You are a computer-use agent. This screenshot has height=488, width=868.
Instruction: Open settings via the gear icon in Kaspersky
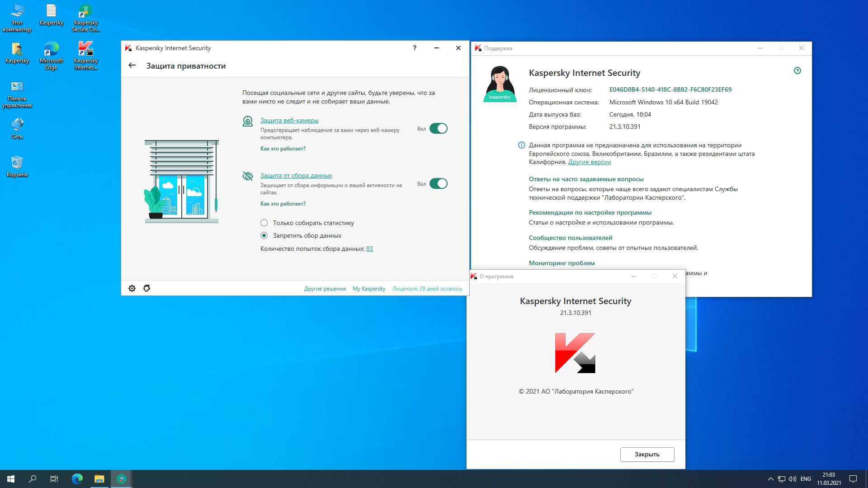tap(132, 288)
